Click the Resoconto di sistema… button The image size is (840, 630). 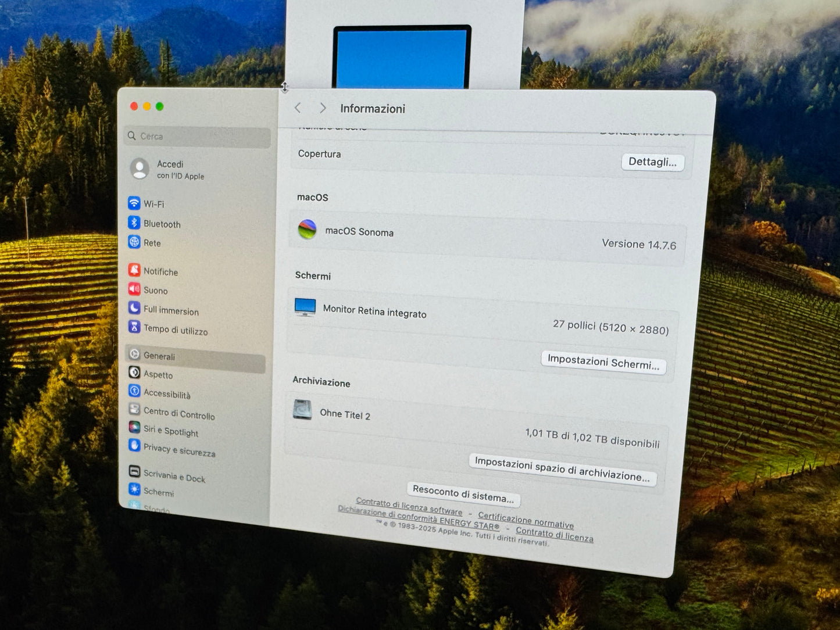click(x=463, y=495)
